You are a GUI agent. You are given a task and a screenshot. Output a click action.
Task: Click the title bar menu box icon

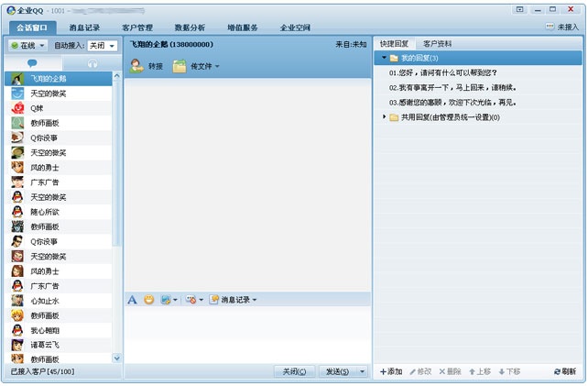[519, 9]
